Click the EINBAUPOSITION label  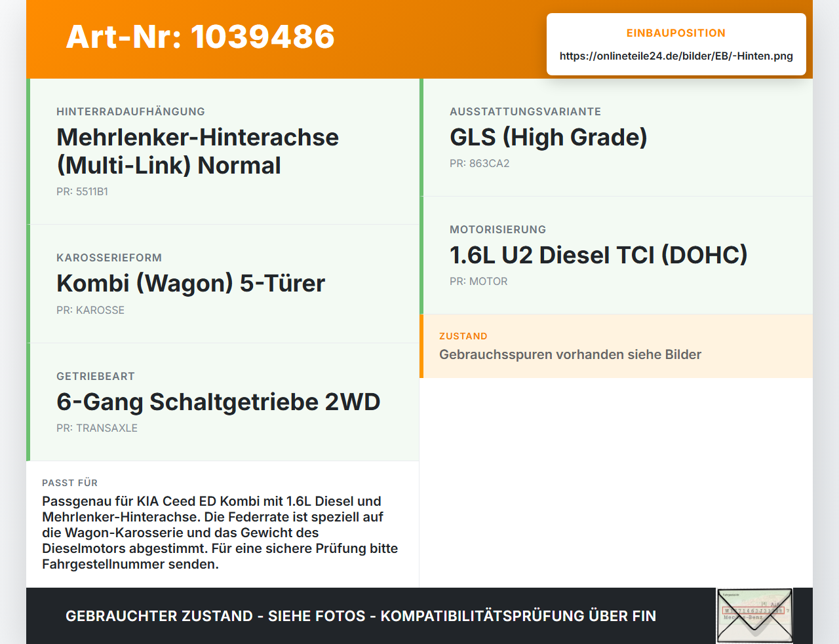click(676, 33)
